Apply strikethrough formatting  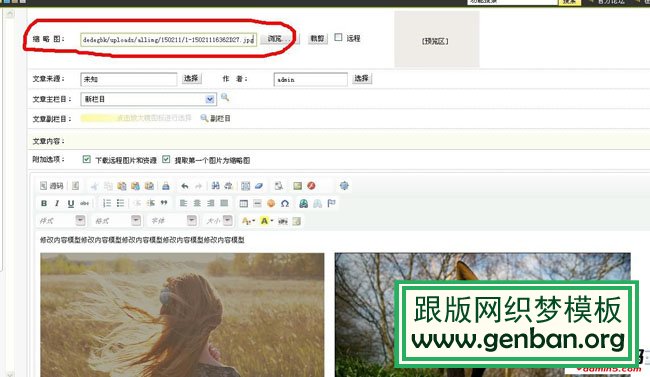pos(85,203)
